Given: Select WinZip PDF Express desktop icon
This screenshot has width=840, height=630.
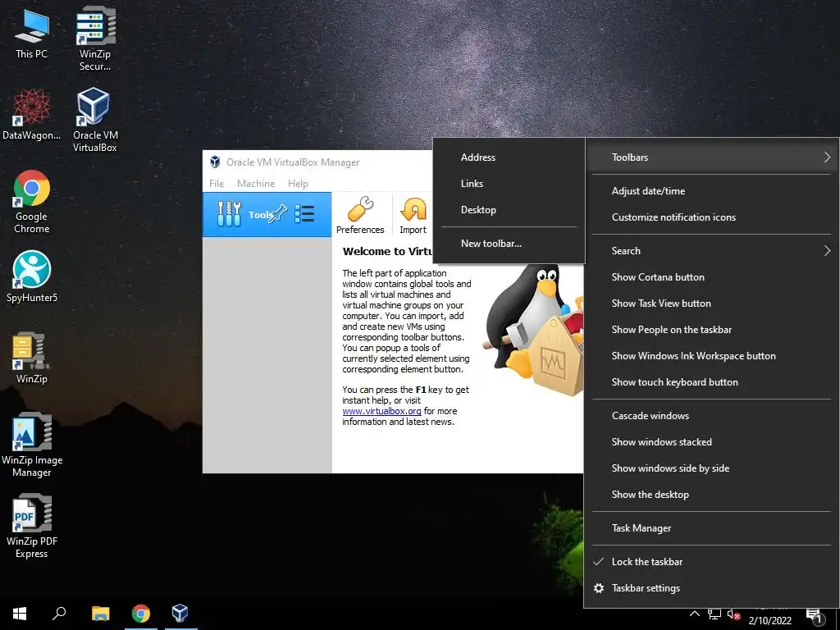Looking at the screenshot, I should coord(32,526).
